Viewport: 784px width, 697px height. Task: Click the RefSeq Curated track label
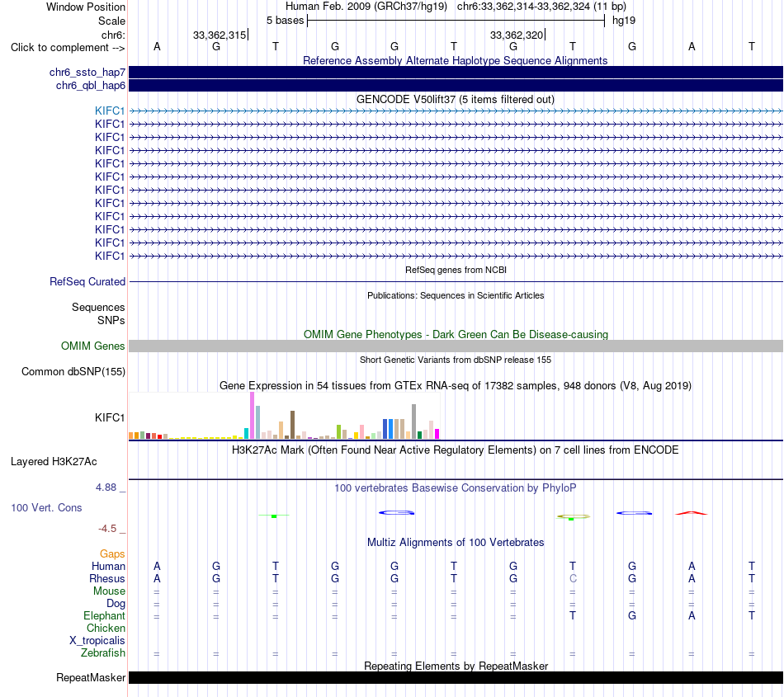click(87, 282)
